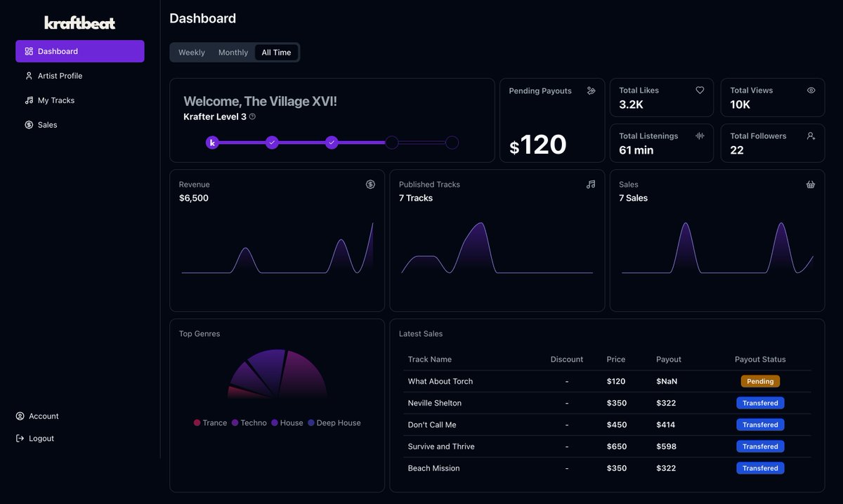The height and width of the screenshot is (504, 843).
Task: Click the '3.2K' total likes value
Action: tap(632, 105)
